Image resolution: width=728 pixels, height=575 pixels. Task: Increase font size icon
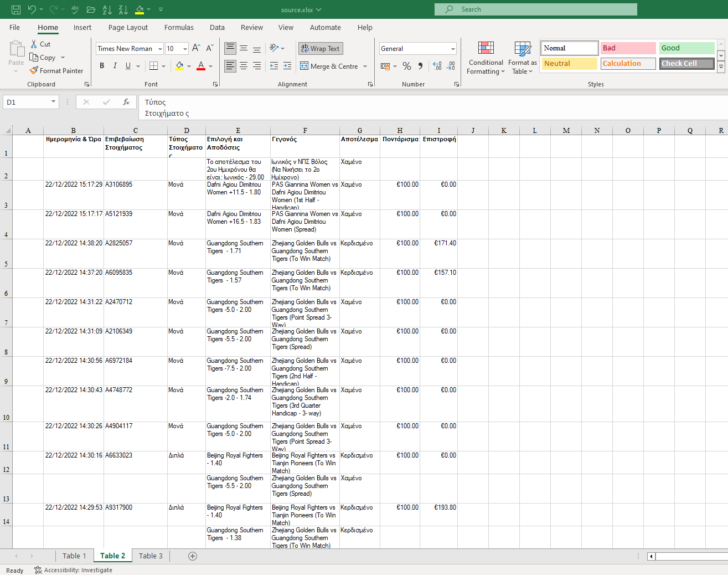tap(196, 48)
